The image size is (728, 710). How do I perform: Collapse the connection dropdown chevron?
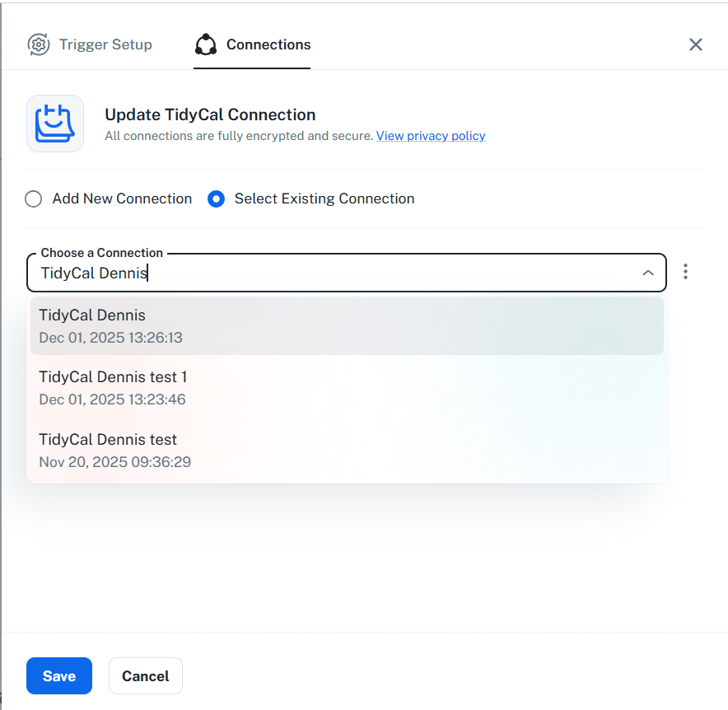click(x=648, y=273)
